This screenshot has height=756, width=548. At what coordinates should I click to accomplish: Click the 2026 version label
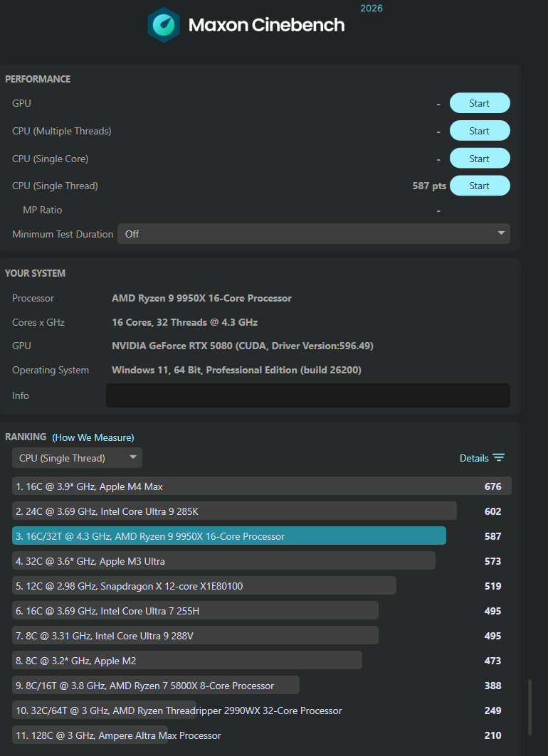[372, 9]
